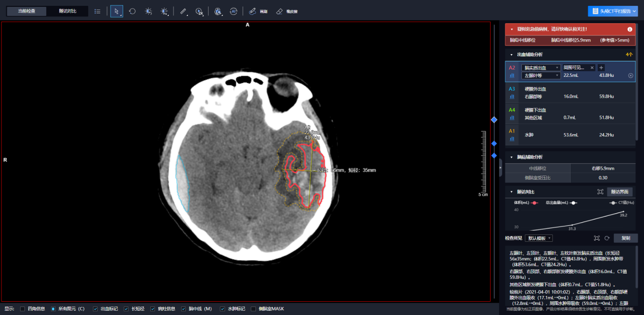
Task: Open histogram chart icon for A3
Action: 512,97
